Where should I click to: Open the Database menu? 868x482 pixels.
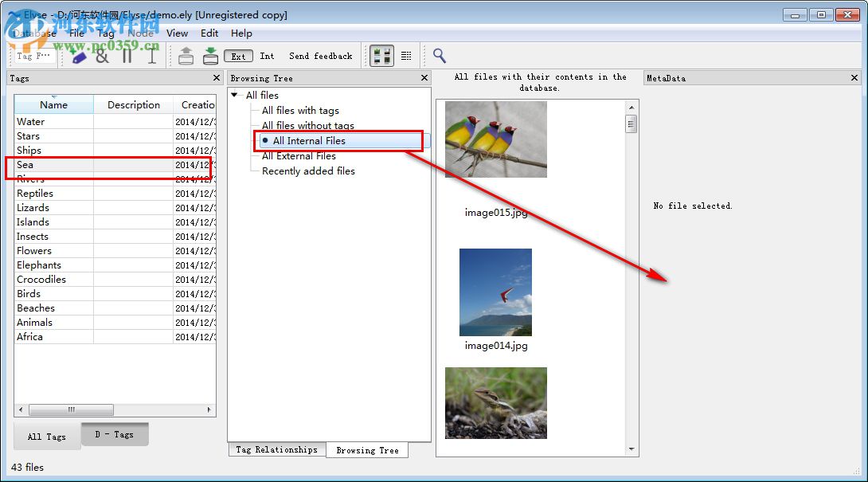point(34,33)
